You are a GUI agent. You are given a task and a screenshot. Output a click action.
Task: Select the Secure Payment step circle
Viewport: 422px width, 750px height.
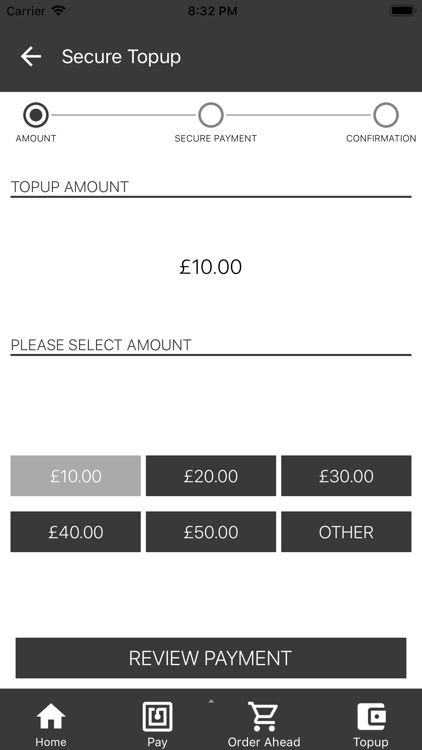[x=211, y=115]
